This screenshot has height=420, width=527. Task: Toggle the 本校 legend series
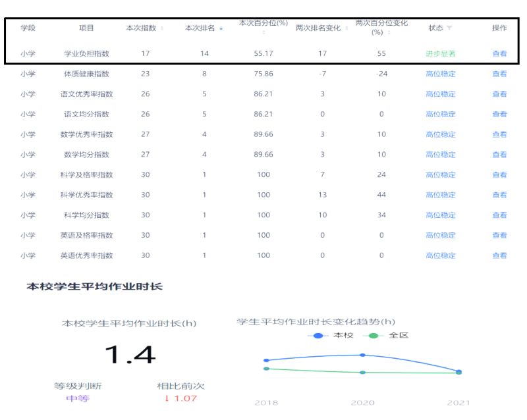[331, 335]
